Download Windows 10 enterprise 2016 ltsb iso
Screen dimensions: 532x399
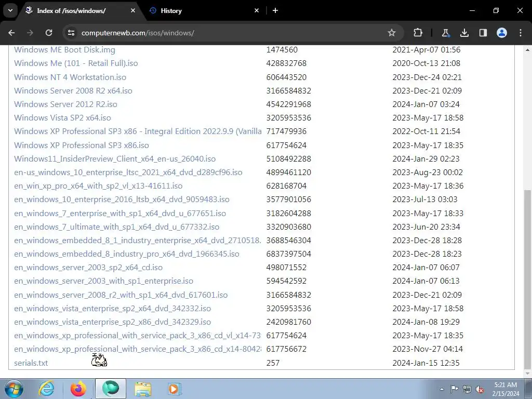click(x=122, y=199)
